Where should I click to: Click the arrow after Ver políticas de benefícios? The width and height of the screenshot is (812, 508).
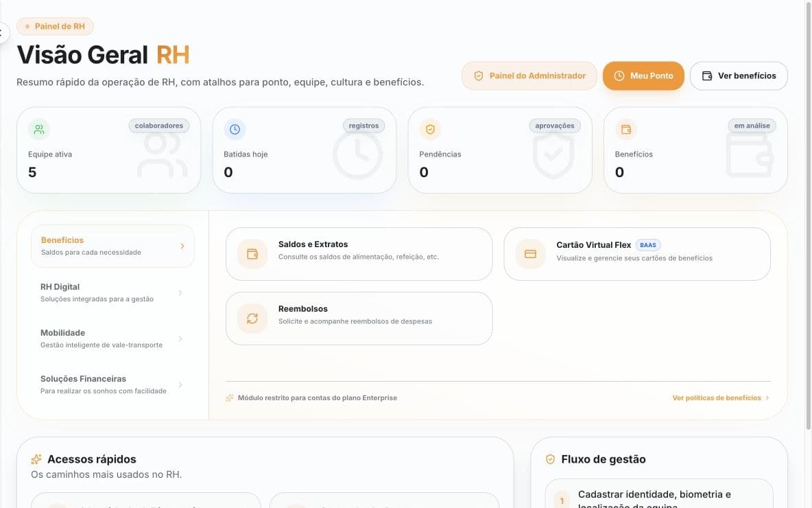click(767, 398)
